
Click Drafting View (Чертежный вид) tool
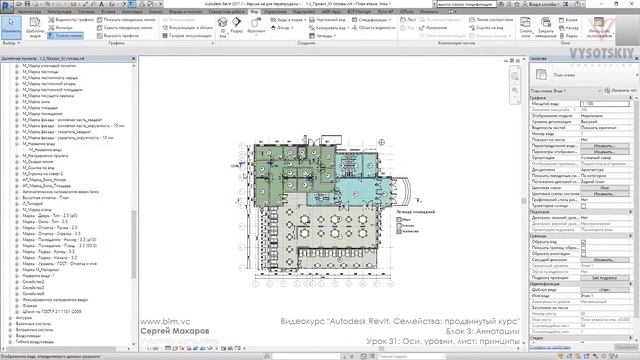point(327,20)
